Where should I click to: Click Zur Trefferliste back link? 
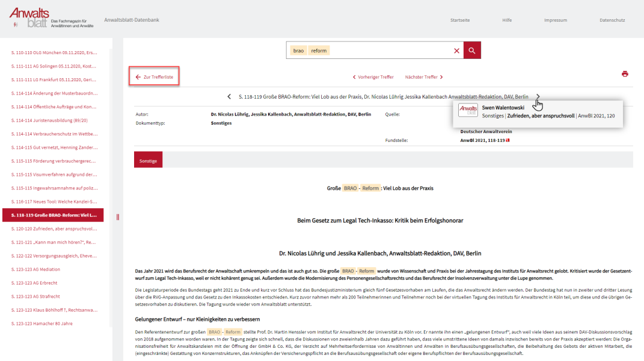(x=155, y=77)
